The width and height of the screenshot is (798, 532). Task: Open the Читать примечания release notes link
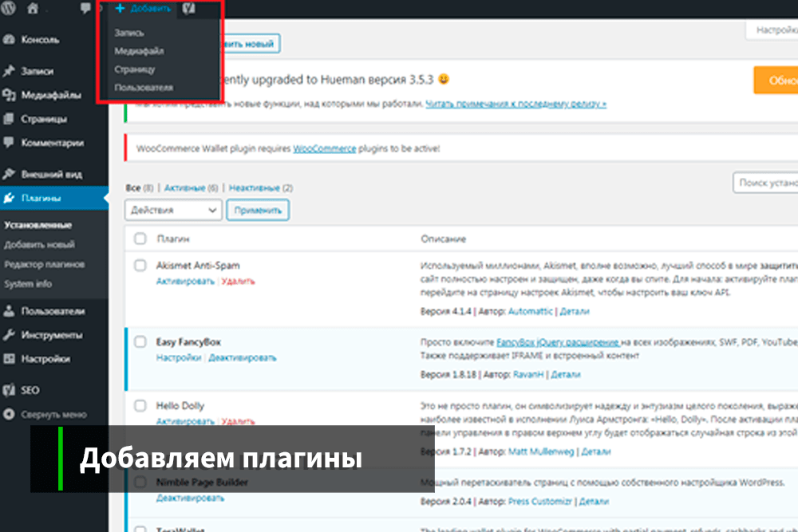pos(516,104)
